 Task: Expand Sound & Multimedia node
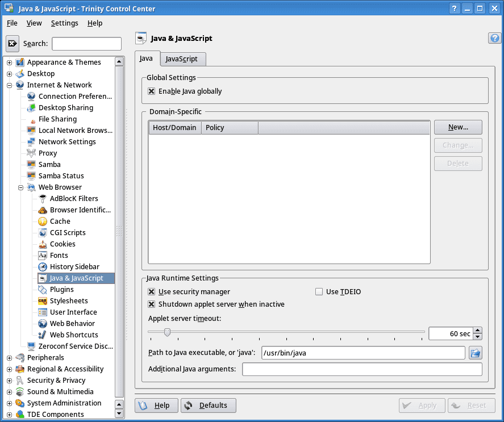pyautogui.click(x=9, y=392)
